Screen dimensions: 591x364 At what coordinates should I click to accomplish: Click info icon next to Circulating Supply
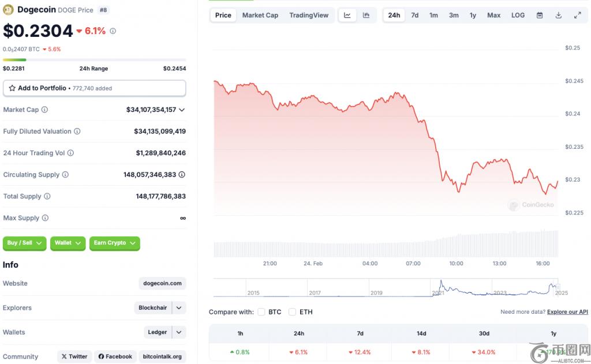pyautogui.click(x=65, y=175)
